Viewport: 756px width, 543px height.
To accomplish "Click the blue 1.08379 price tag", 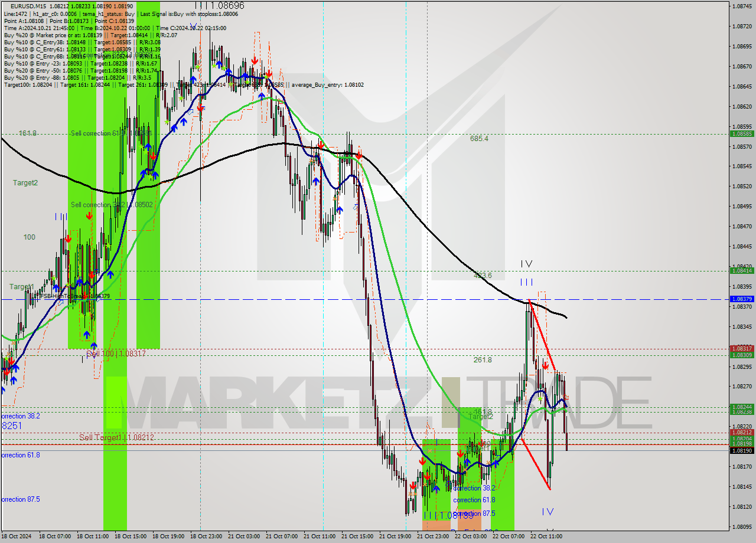I will pos(742,299).
